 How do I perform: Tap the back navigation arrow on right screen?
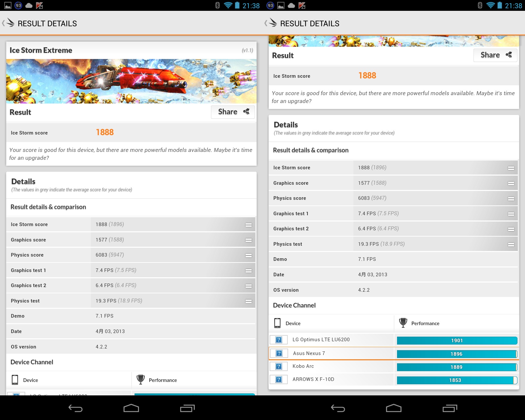click(x=338, y=408)
